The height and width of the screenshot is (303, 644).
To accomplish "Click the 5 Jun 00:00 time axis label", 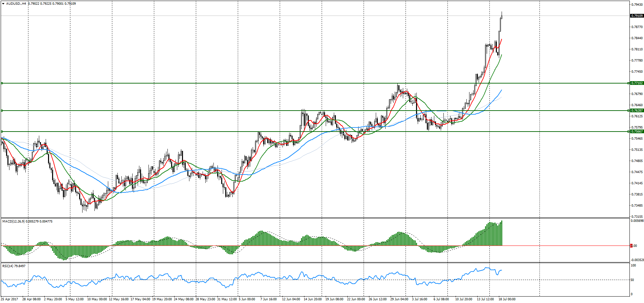I will tap(247, 299).
